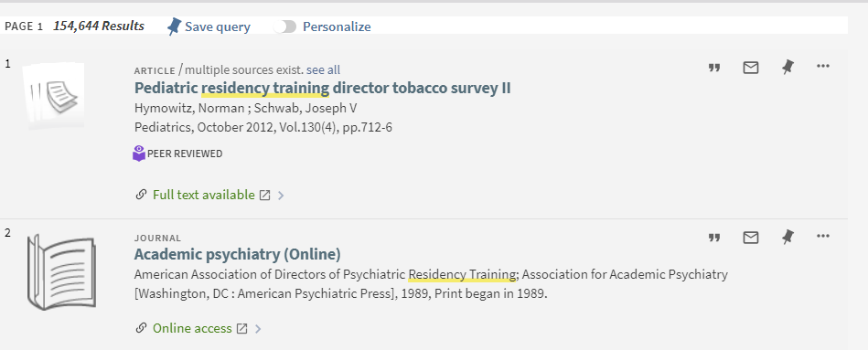This screenshot has height=350, width=868.
Task: Click the Online access link
Action: (192, 328)
